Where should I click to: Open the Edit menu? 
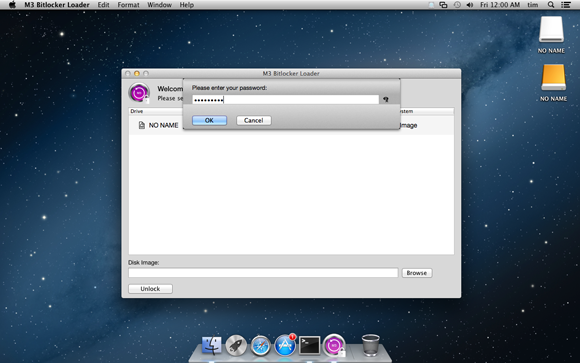point(104,5)
